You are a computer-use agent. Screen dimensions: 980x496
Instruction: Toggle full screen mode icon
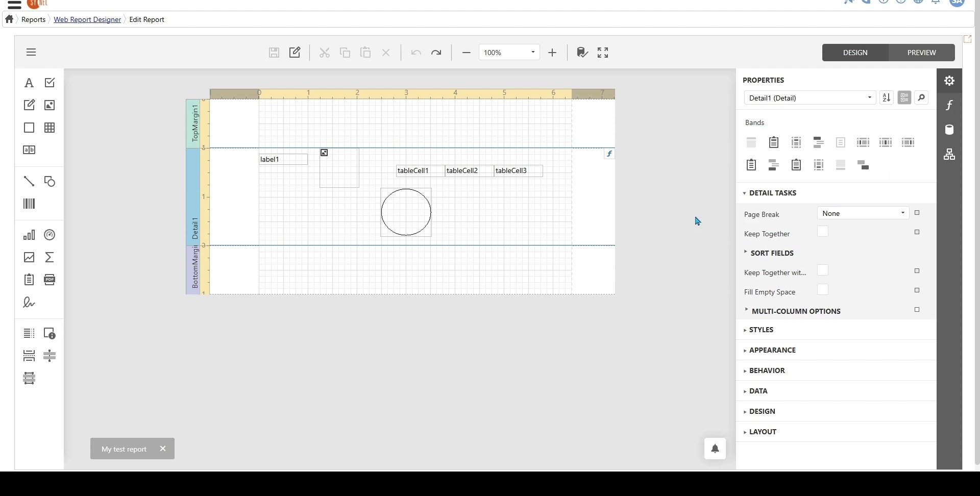[x=603, y=53]
